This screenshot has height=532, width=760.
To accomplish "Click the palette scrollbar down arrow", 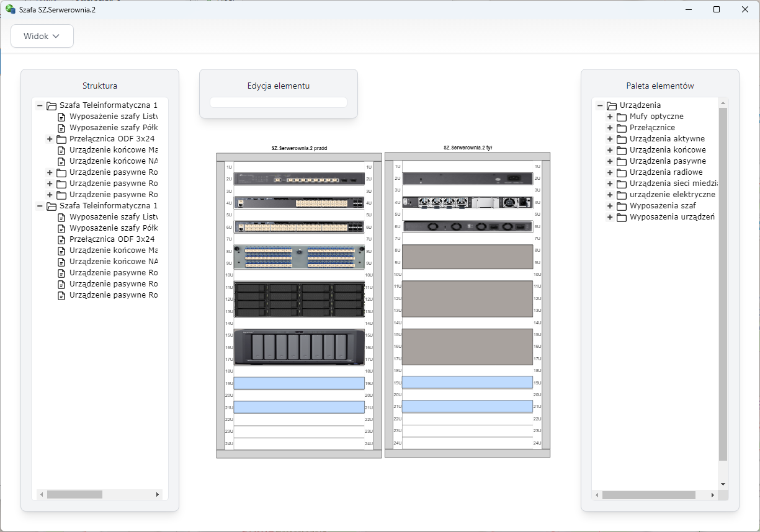I will point(723,484).
